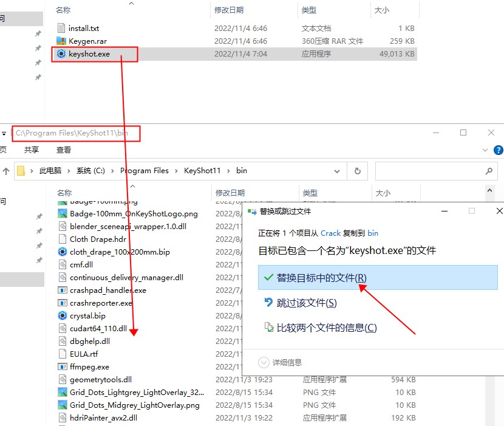Select Grid_Dots_Midgrey_LightOverlay.png image icon

[x=62, y=405]
